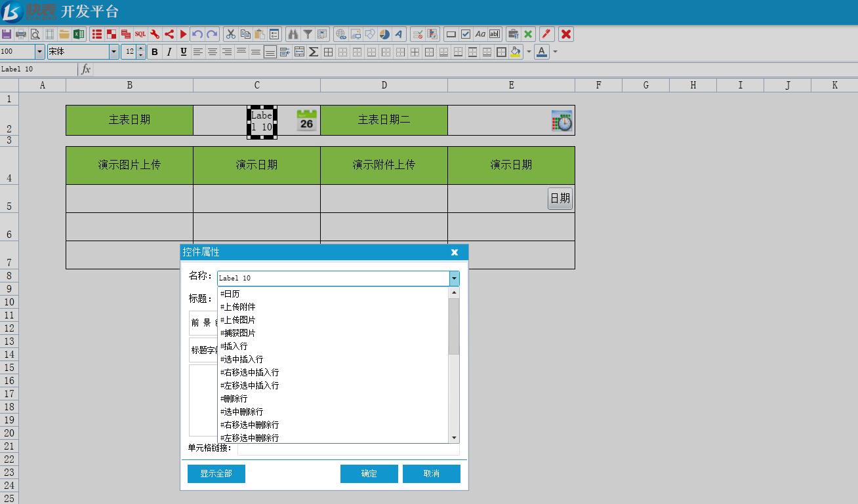This screenshot has width=858, height=504.
Task: Open print preview magnifier icon
Action: click(35, 34)
